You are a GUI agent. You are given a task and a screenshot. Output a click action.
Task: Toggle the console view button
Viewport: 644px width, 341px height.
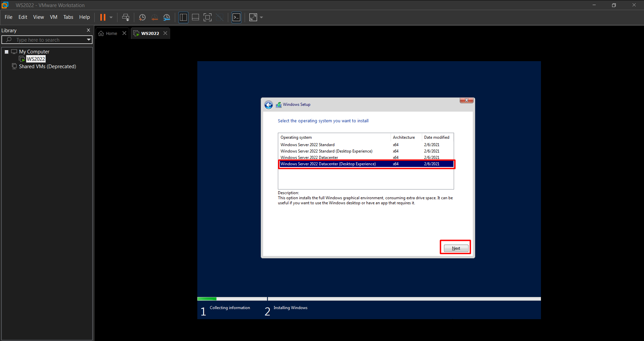[237, 17]
